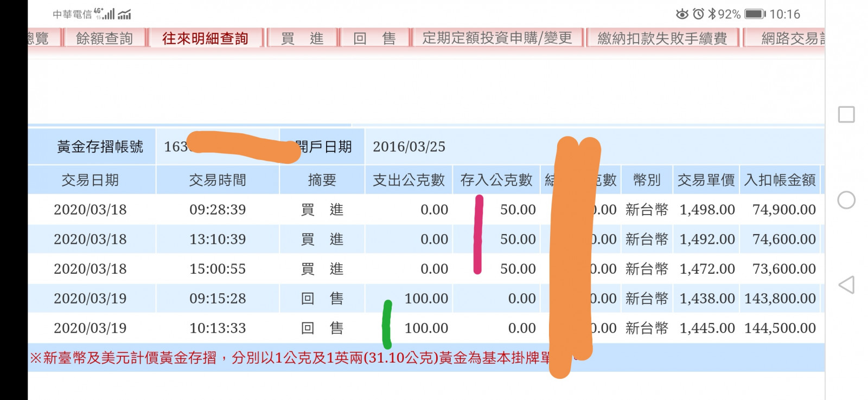Click the amount 144,500.00
The height and width of the screenshot is (400, 868).
coord(780,328)
